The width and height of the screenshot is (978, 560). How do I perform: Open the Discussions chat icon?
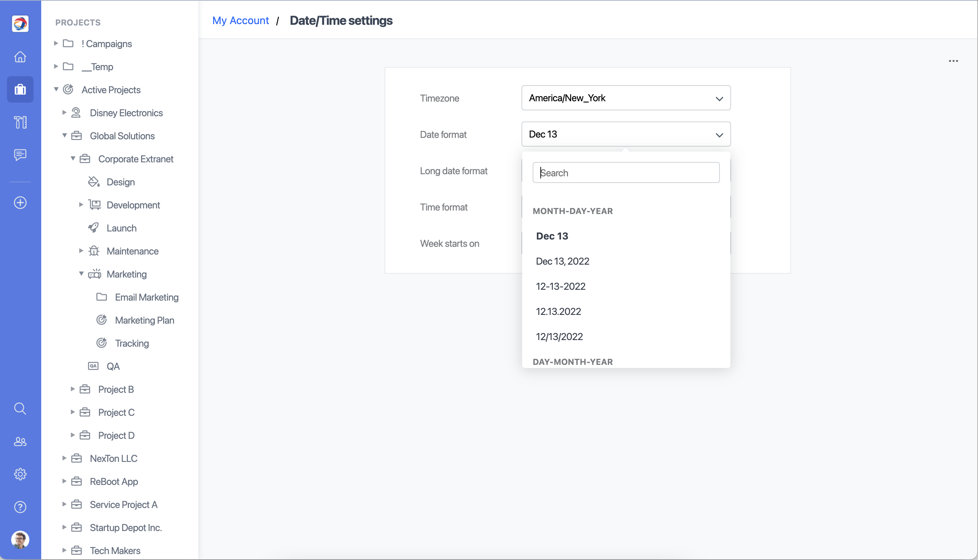pos(20,155)
